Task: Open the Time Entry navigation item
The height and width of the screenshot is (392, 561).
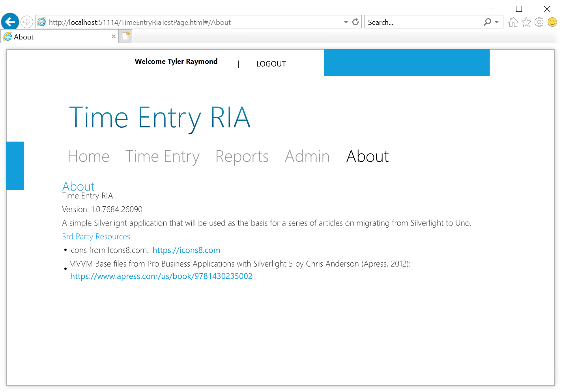Action: (163, 157)
